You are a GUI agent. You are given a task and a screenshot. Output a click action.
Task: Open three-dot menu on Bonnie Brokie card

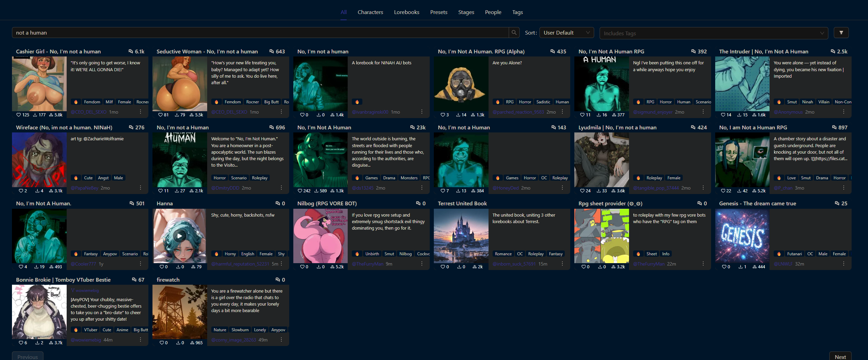coord(141,340)
